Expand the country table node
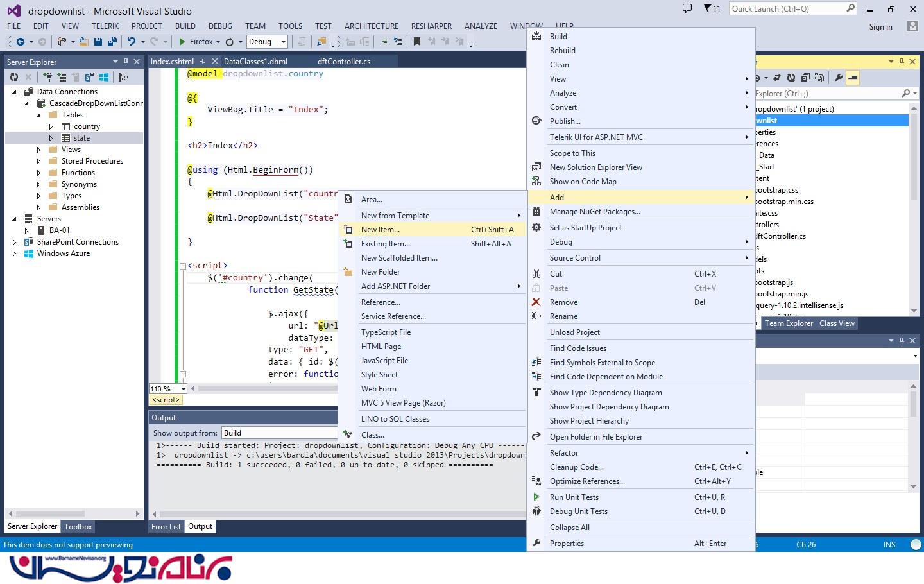The height and width of the screenshot is (584, 924). 51,126
